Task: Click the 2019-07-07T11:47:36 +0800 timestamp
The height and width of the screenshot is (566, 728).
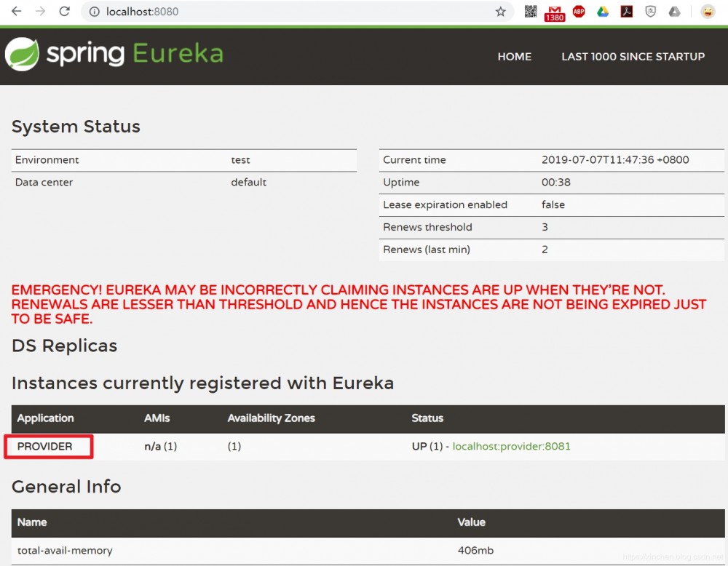Action: pos(615,160)
